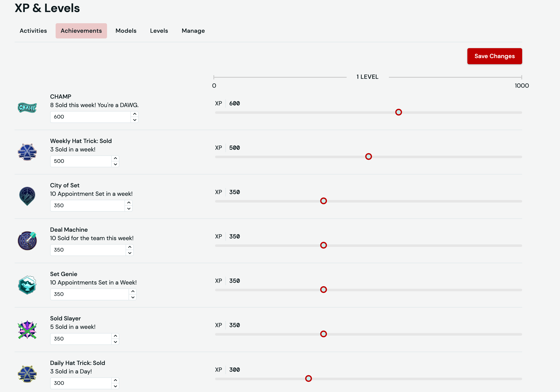Viewport: 560px width, 392px height.
Task: Click the Set Genie lamp badge
Action: click(x=27, y=285)
